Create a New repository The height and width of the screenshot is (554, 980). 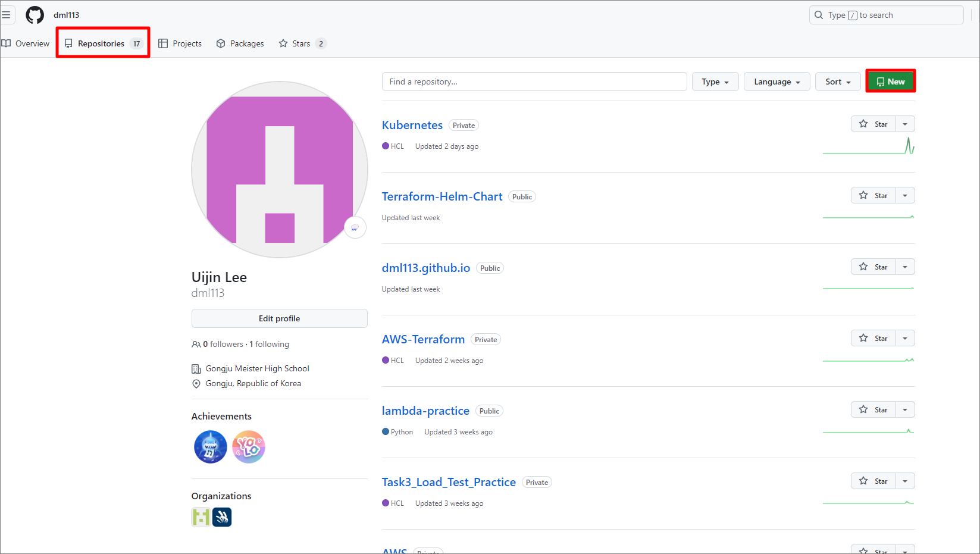[891, 82]
